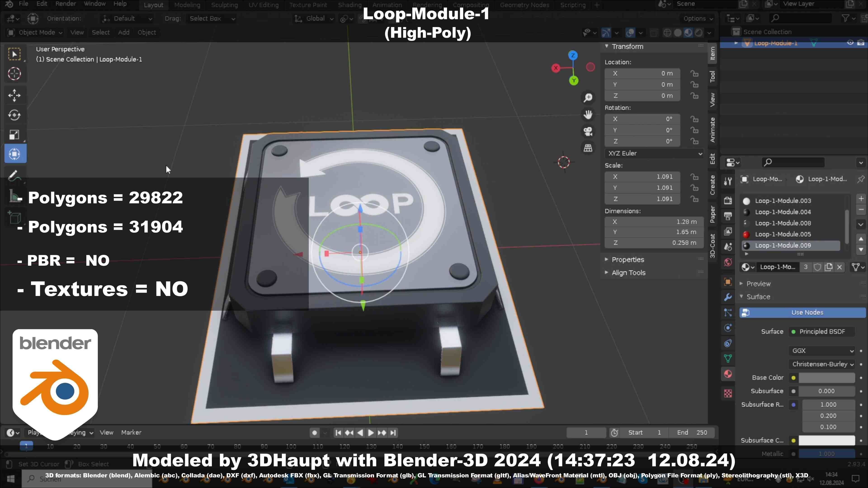Image resolution: width=868 pixels, height=488 pixels.
Task: Click the pan view hand icon
Action: point(588,115)
